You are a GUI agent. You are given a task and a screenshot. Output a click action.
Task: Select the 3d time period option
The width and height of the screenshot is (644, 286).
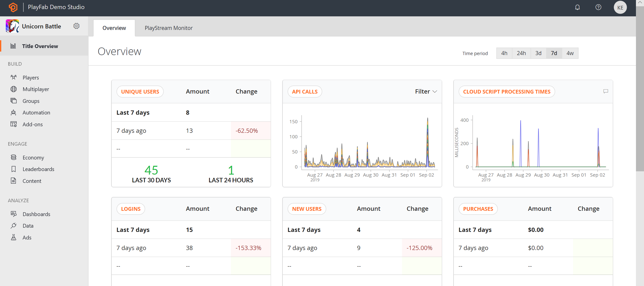click(x=538, y=53)
